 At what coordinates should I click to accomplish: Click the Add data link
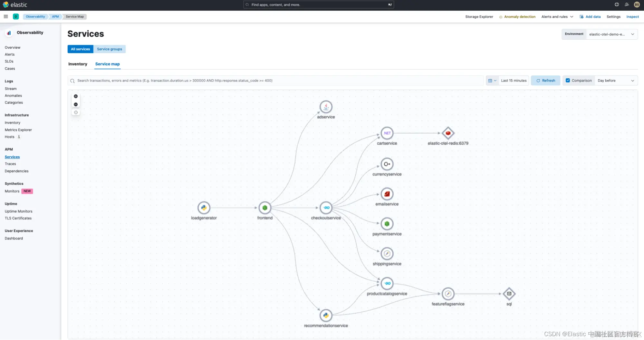point(590,17)
